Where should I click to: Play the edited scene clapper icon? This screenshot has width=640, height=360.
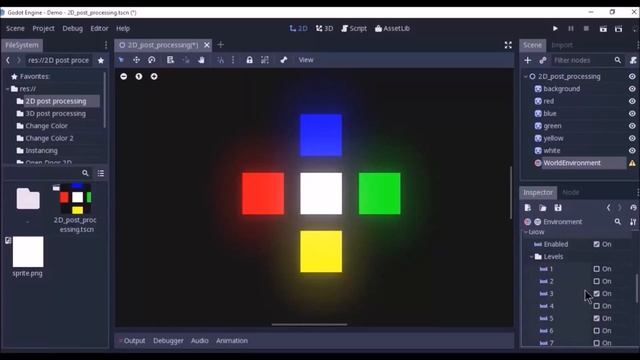[603, 29]
